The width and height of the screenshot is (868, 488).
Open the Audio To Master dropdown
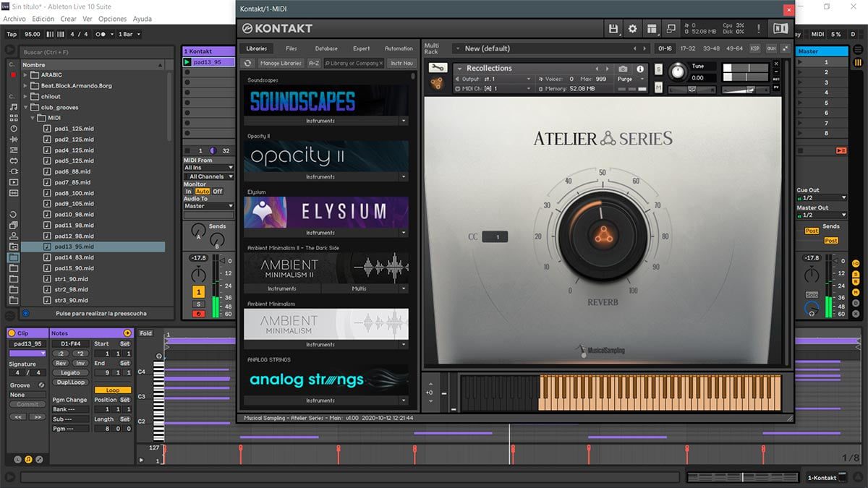(208, 206)
